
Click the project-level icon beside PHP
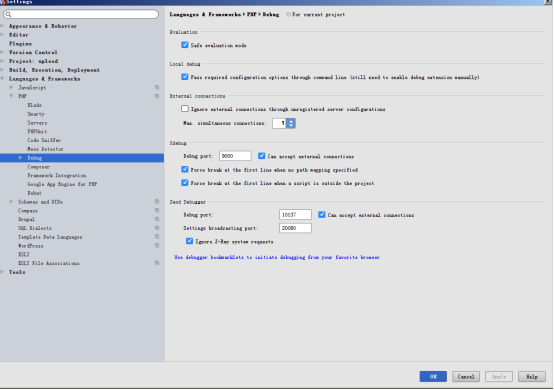pos(157,96)
